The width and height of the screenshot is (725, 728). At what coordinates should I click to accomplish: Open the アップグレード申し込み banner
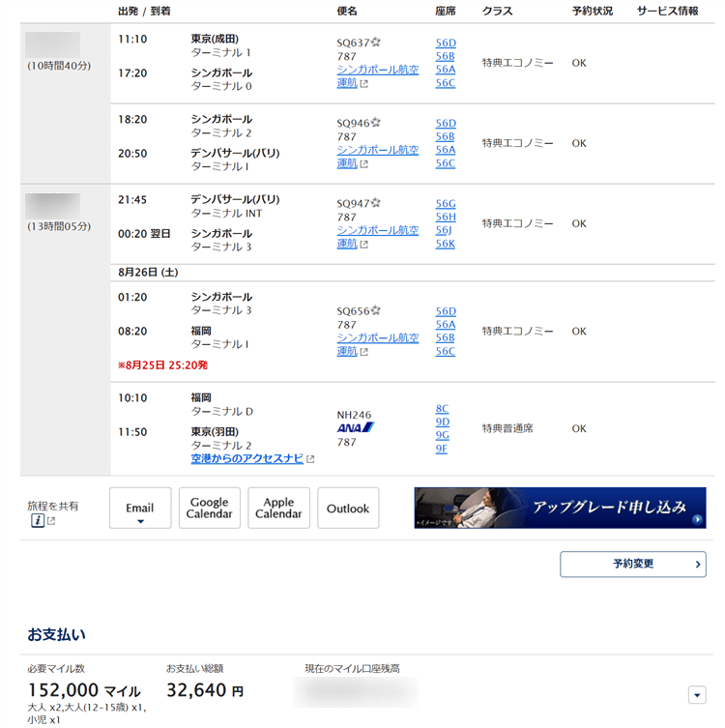click(x=560, y=508)
